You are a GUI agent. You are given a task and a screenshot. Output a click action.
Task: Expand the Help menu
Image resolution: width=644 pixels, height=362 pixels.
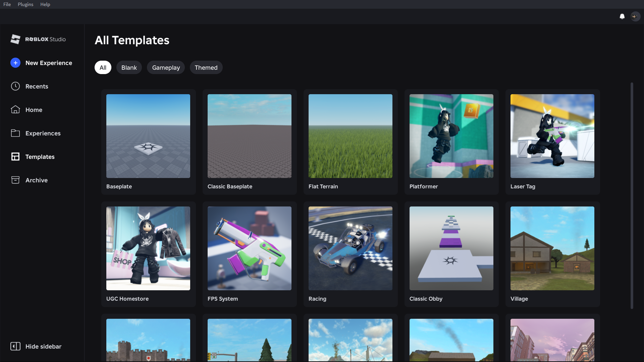pyautogui.click(x=45, y=4)
